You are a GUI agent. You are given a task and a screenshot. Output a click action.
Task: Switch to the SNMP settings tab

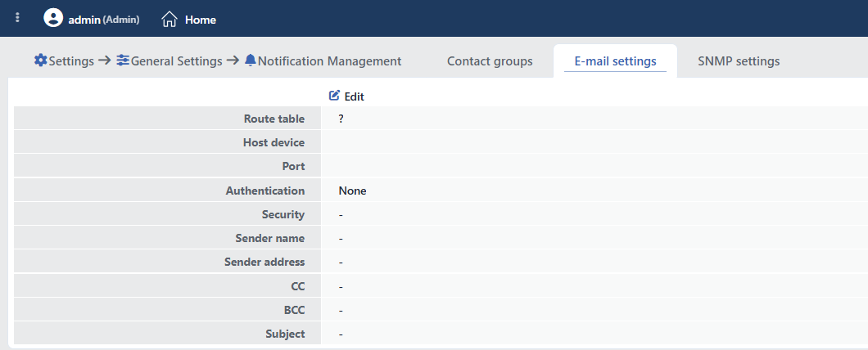pyautogui.click(x=739, y=61)
